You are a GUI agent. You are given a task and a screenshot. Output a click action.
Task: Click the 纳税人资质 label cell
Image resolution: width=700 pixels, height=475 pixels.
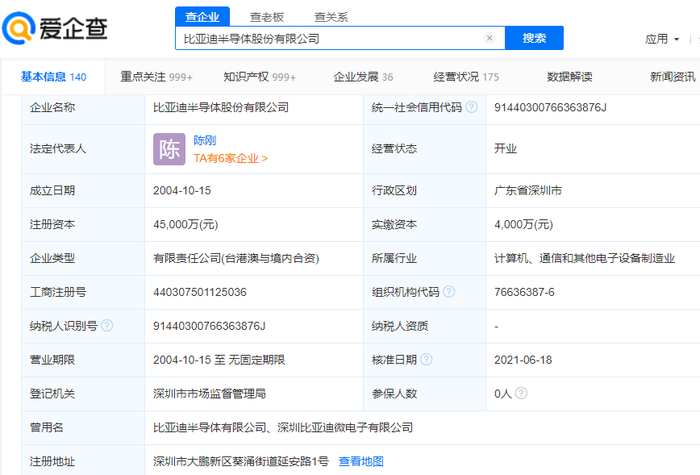pyautogui.click(x=425, y=326)
